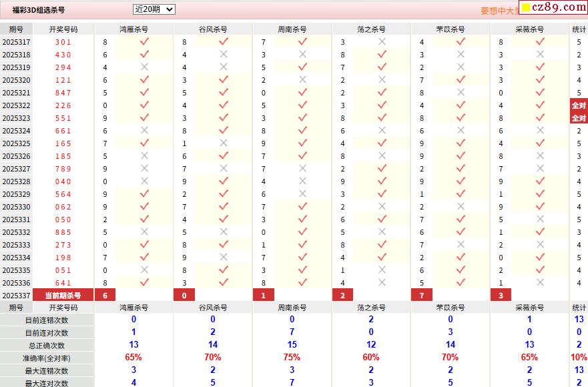Click the 75% accuracy under 周南杀号

pyautogui.click(x=292, y=358)
